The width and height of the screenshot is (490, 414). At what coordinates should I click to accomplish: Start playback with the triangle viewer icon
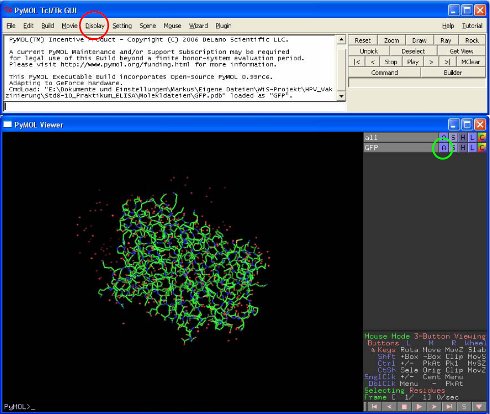click(x=419, y=407)
